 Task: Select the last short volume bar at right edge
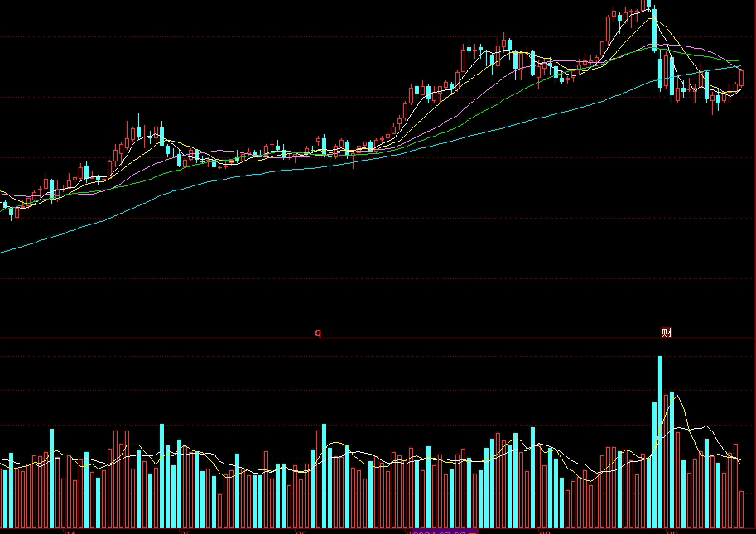click(x=742, y=509)
